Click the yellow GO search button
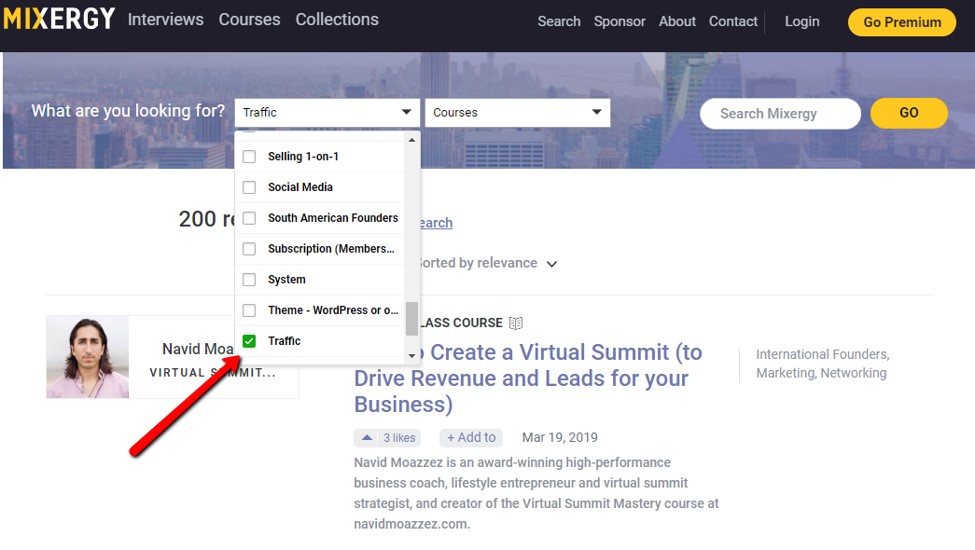This screenshot has width=975, height=550. click(908, 113)
